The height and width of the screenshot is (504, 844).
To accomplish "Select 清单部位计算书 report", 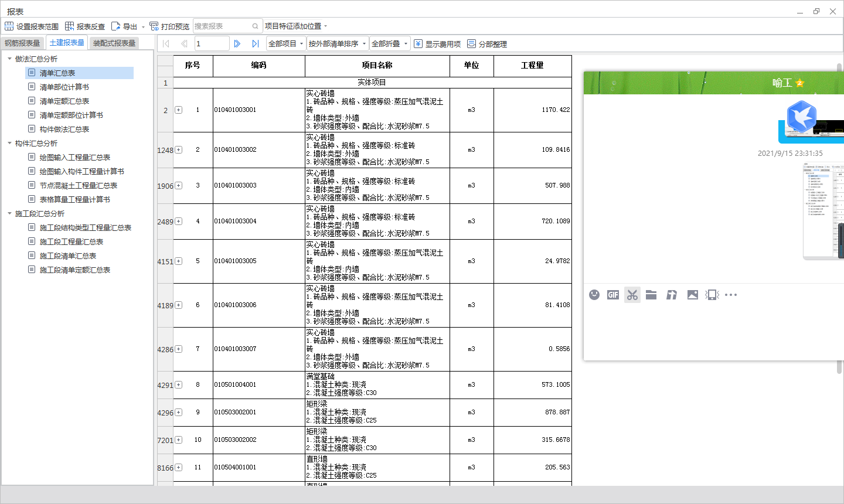I will [x=64, y=87].
